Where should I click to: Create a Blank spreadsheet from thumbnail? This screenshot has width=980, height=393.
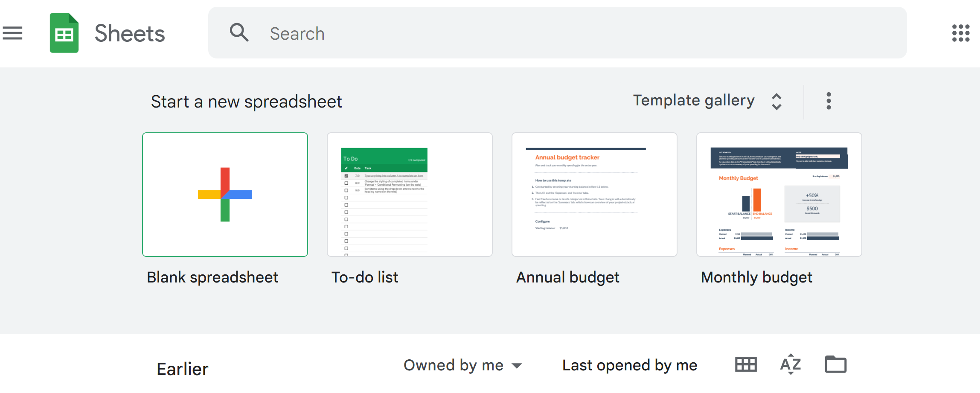click(225, 195)
